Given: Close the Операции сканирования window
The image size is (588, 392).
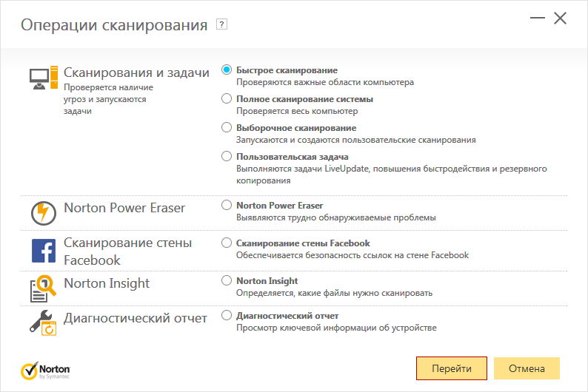Looking at the screenshot, I should [x=561, y=18].
